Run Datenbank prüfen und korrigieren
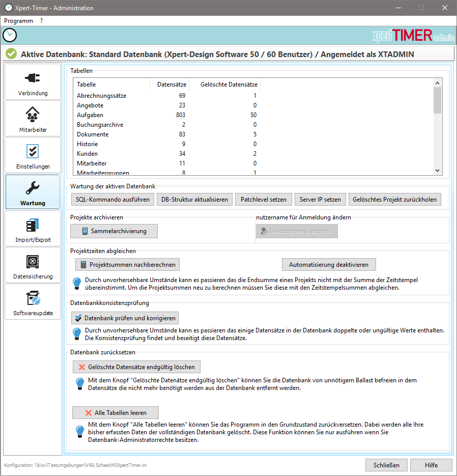457x476 pixels. [124, 318]
